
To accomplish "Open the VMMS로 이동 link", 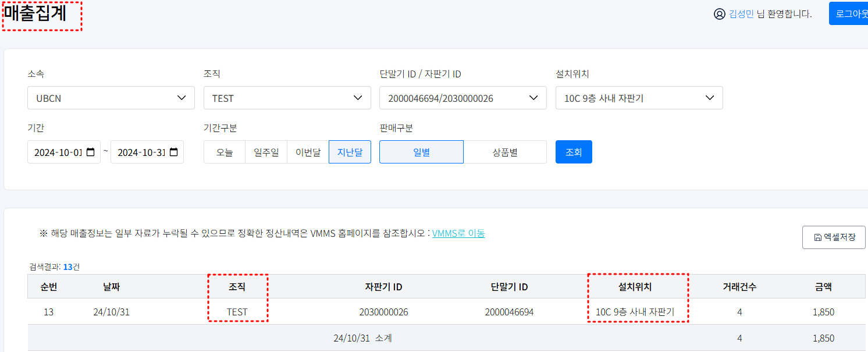I will 459,233.
